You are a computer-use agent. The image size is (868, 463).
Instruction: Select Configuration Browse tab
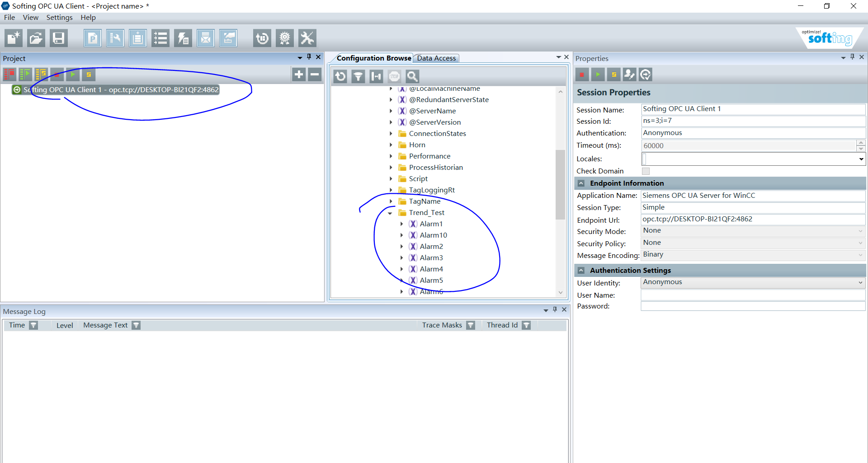click(374, 58)
